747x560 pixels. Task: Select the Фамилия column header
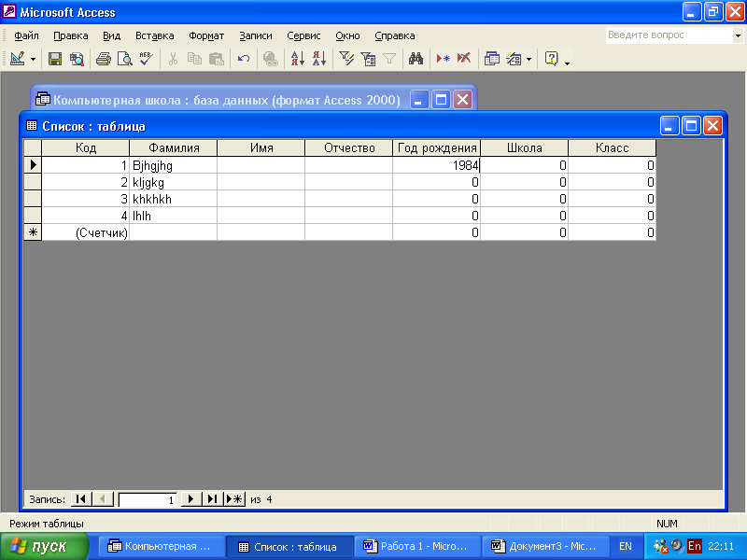click(x=174, y=147)
